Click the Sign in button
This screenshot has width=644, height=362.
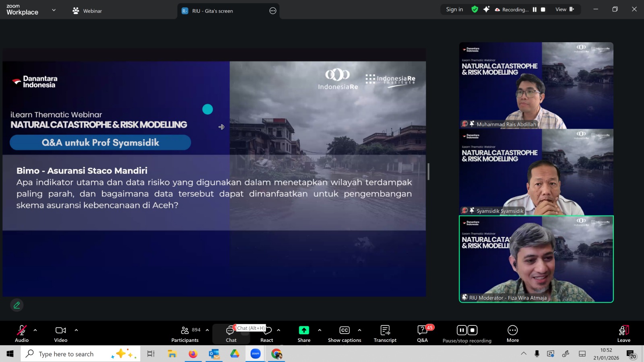click(x=454, y=9)
